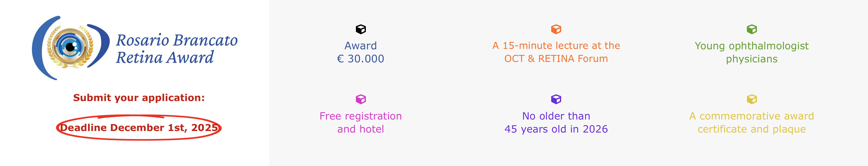Click the 'A 15-minute lecture at the' line
This screenshot has height=166, width=868.
coord(556,46)
